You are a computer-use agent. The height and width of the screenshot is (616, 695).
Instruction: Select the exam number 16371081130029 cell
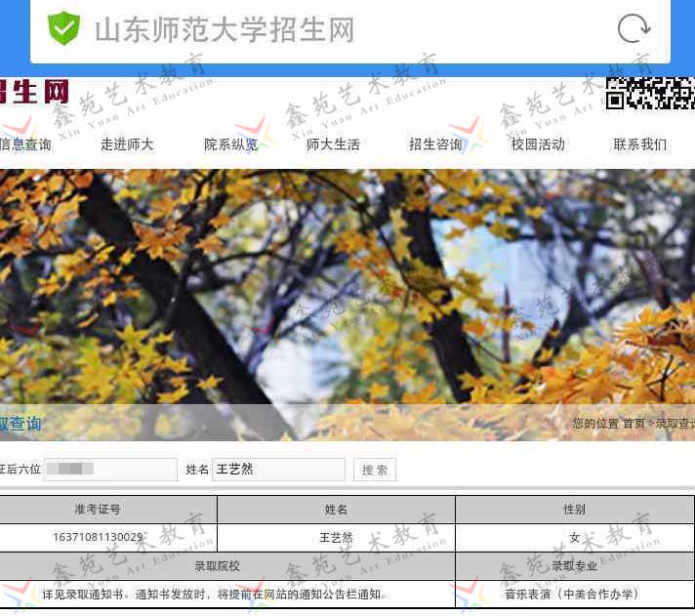98,537
